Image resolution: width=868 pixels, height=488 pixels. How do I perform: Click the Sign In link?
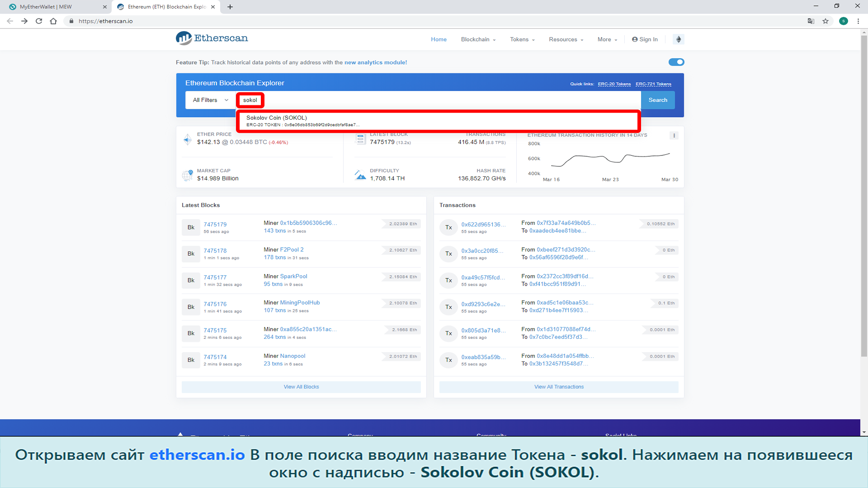645,39
